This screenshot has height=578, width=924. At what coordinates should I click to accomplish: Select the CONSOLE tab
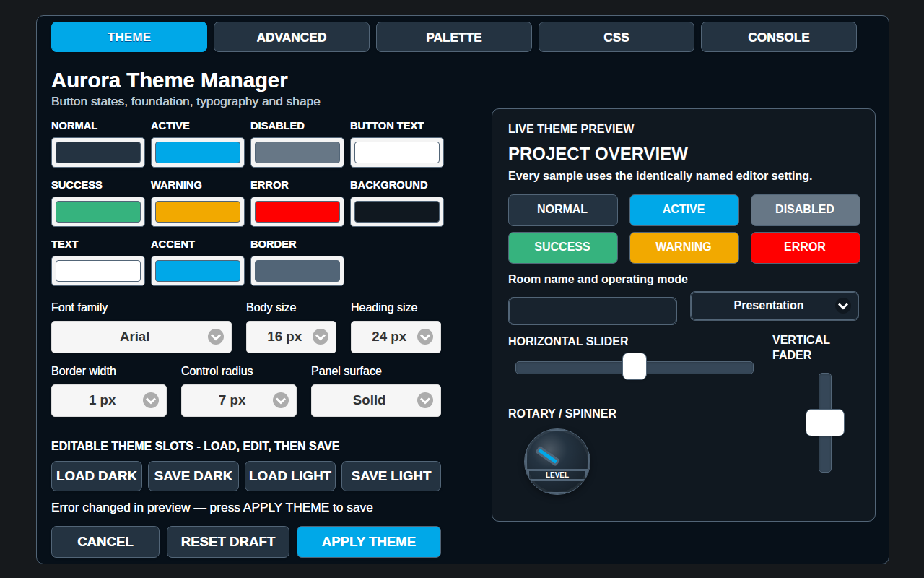coord(779,37)
